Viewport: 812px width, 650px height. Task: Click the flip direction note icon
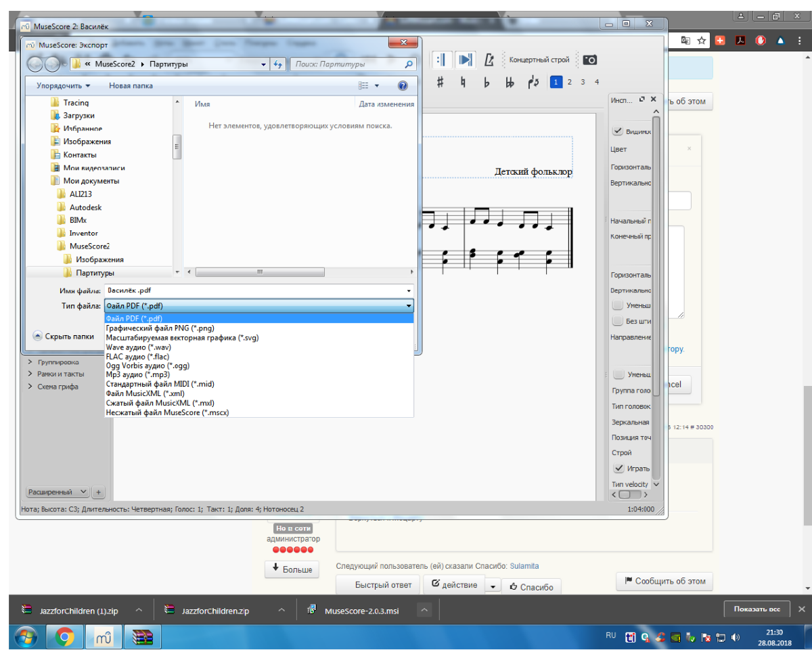(533, 82)
